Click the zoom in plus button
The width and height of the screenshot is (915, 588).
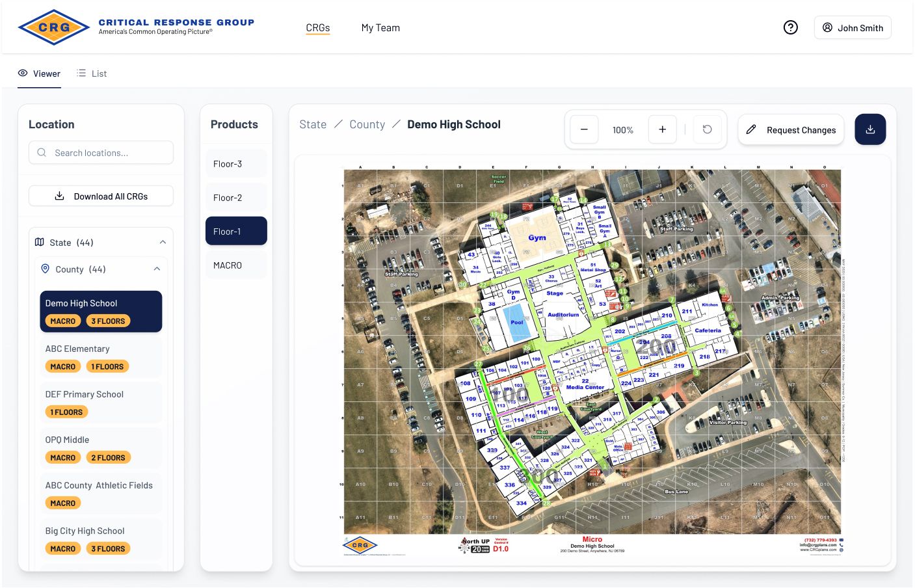(x=662, y=129)
